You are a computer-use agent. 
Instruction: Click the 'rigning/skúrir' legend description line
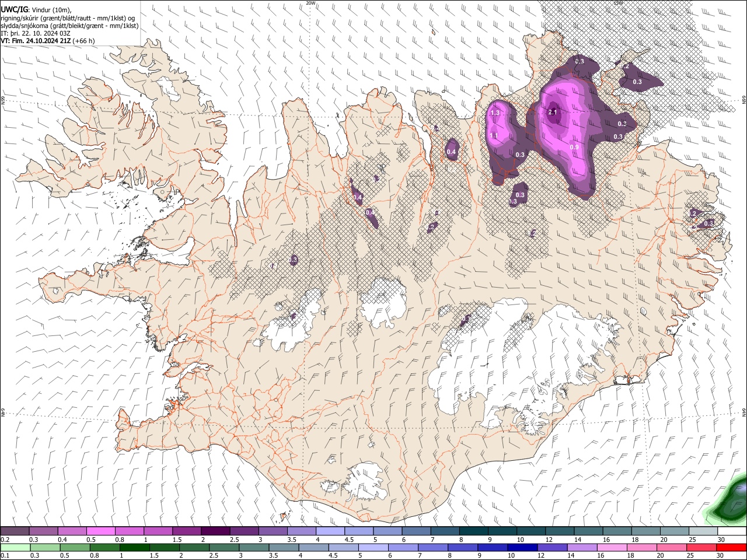[x=68, y=17]
